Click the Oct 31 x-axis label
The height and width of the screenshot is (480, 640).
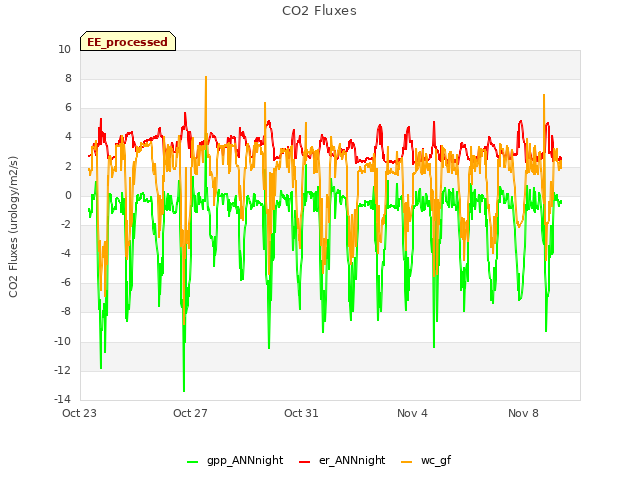click(301, 413)
